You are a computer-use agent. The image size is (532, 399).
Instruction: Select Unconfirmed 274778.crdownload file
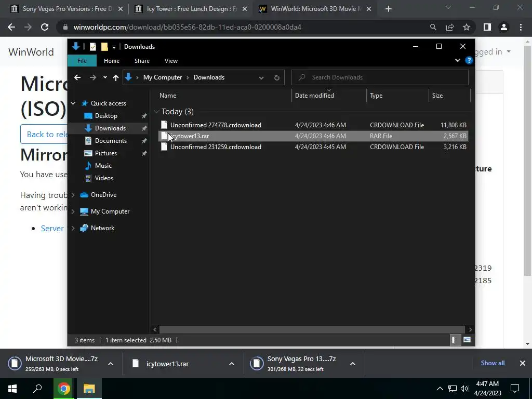[x=313, y=125]
